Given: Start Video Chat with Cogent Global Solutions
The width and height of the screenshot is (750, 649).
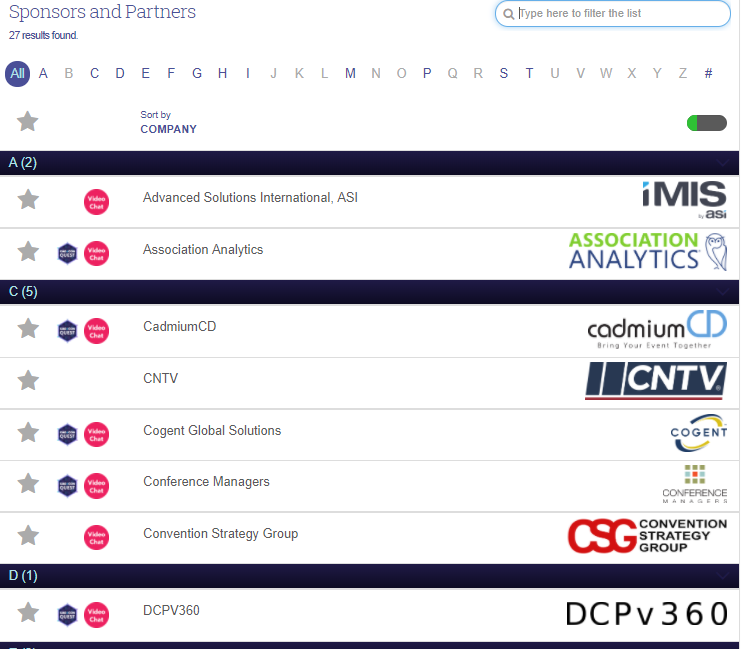Looking at the screenshot, I should [x=96, y=434].
